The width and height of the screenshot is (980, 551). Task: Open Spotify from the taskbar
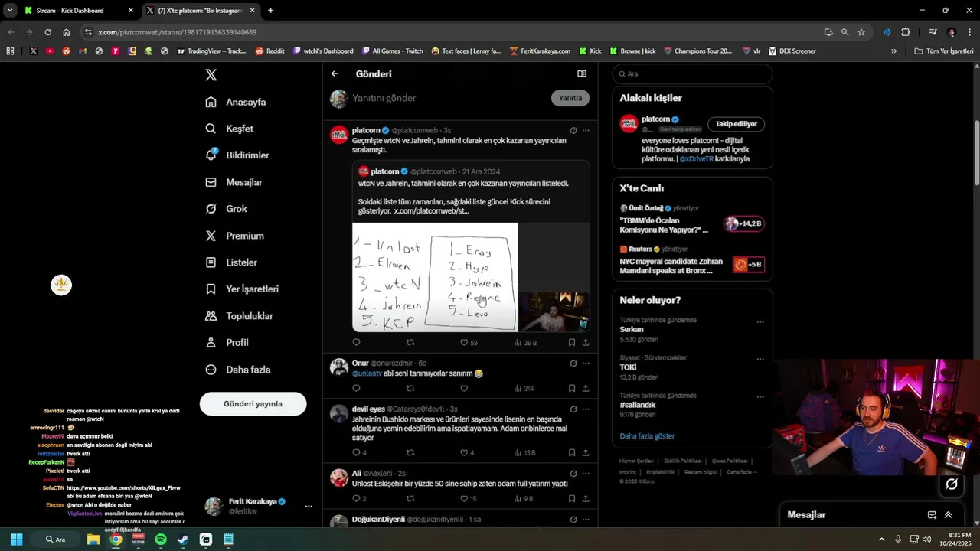pyautogui.click(x=161, y=540)
